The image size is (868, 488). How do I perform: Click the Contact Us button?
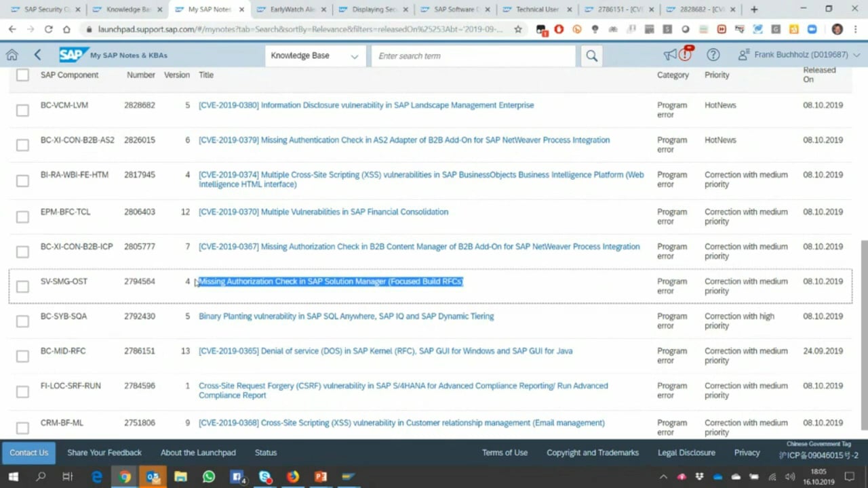point(29,453)
